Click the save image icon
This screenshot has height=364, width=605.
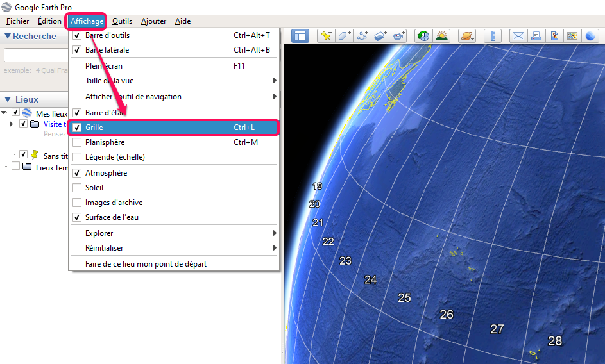(x=554, y=36)
